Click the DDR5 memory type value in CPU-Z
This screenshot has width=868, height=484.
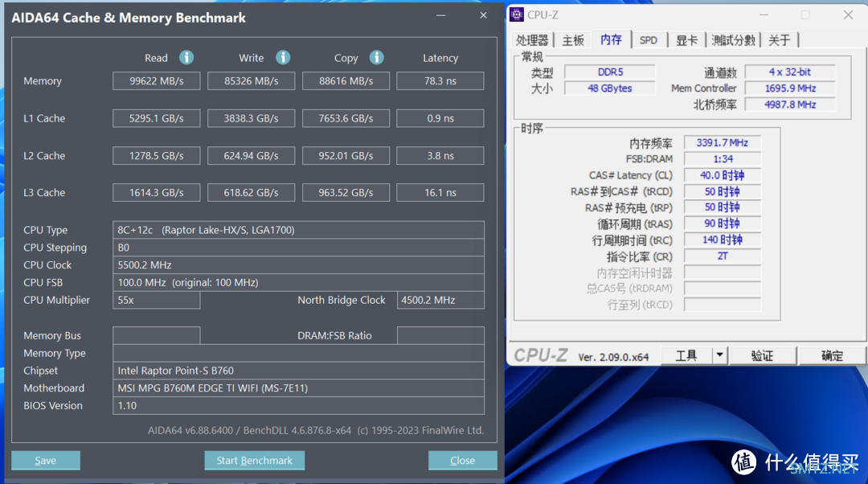[610, 72]
